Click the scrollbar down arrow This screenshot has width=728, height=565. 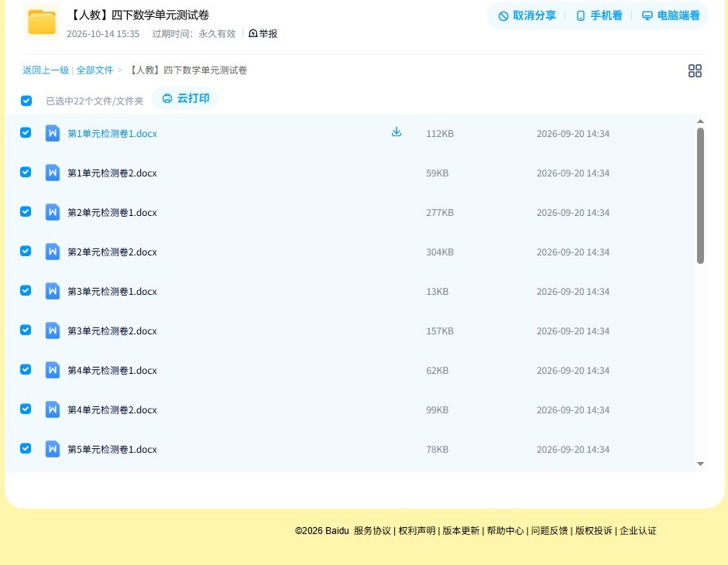(700, 464)
